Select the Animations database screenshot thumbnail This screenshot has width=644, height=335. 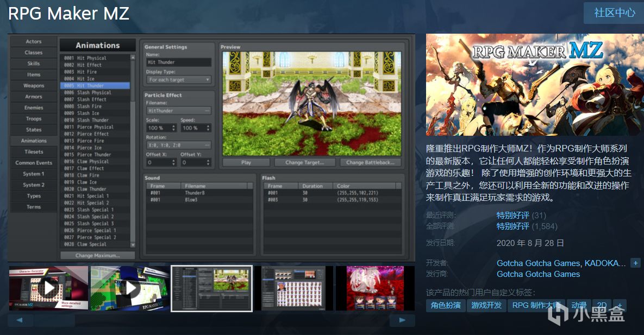[x=211, y=288]
